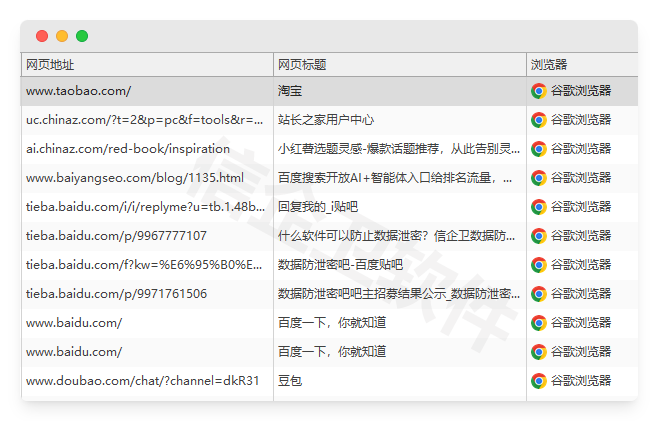Click Chrome icon in the tieba.baidu.com/p/9967777107 row
The width and height of the screenshot is (658, 421).
click(x=538, y=236)
